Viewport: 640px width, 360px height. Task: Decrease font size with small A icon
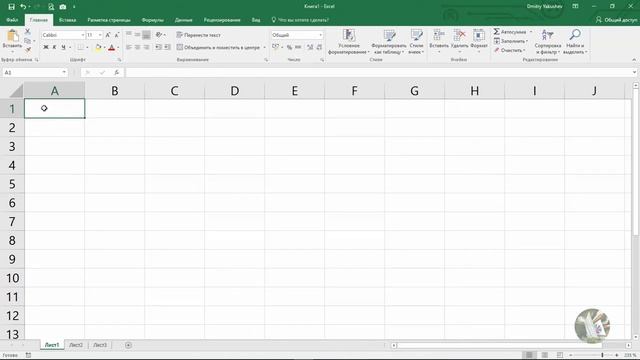(x=117, y=35)
